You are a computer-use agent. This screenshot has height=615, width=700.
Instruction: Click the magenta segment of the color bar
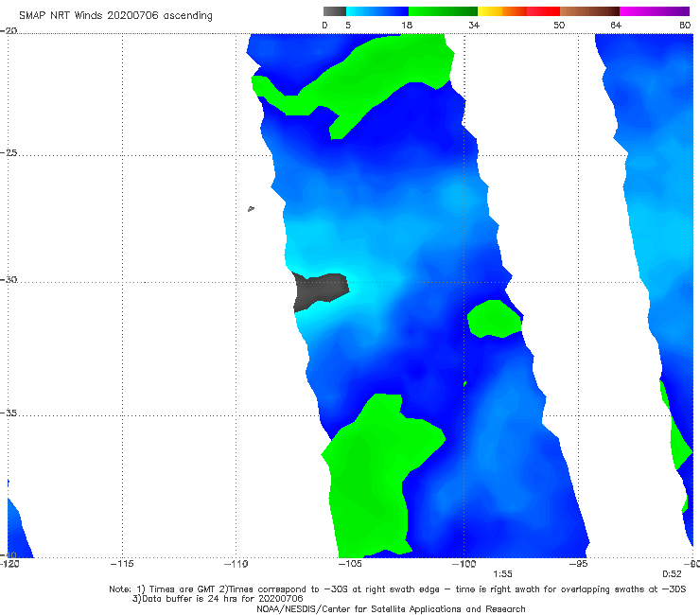pos(654,11)
